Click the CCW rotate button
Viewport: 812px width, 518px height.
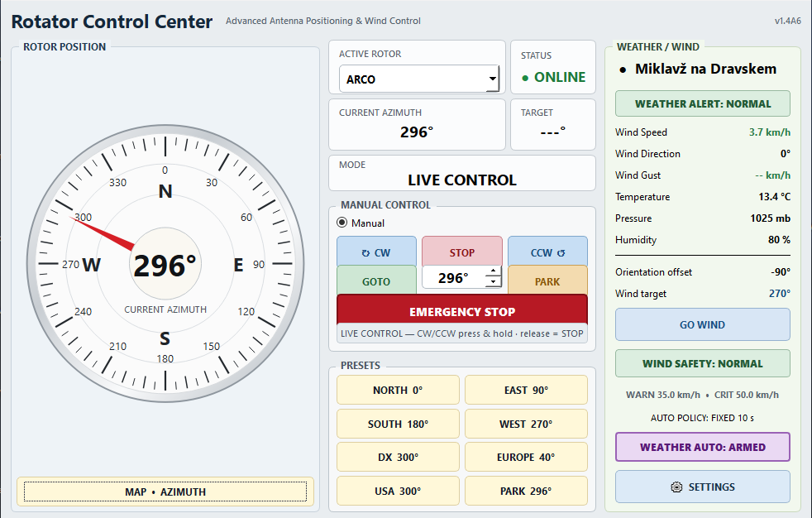tap(547, 252)
